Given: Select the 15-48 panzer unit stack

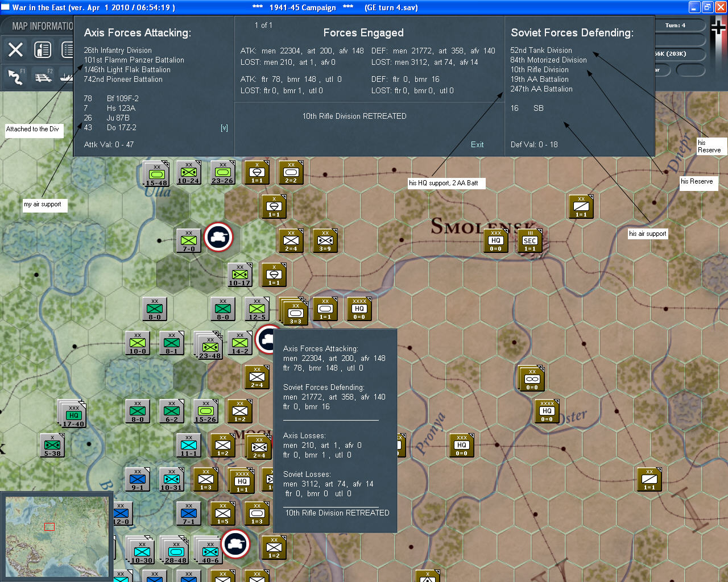Looking at the screenshot, I should click(156, 173).
